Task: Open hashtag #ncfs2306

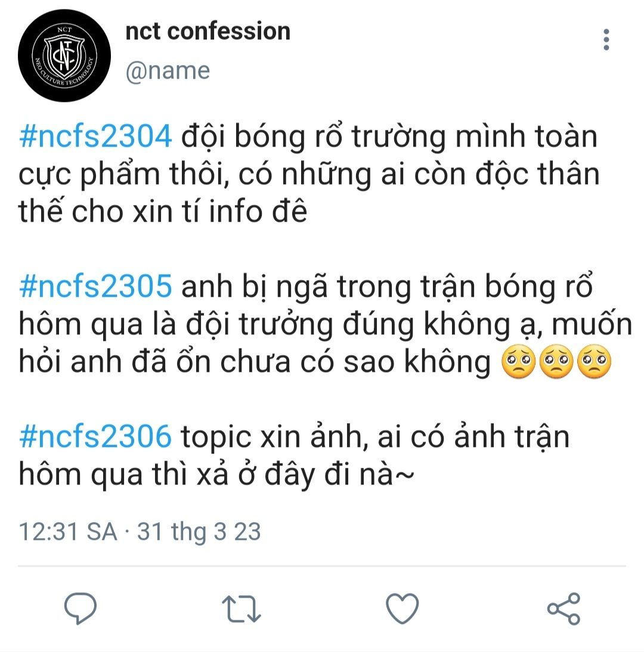Action: coord(95,436)
